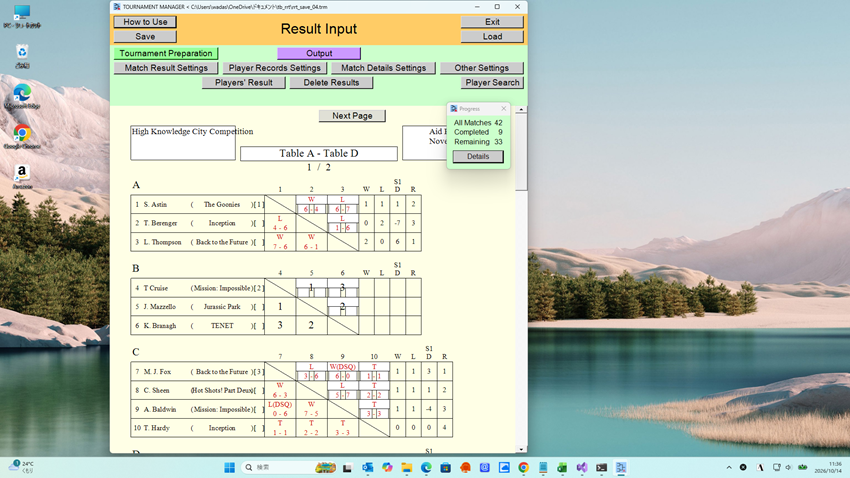Click 'Remaining 33' in the Progress panel
Viewport: 850px width, 478px height.
point(478,141)
